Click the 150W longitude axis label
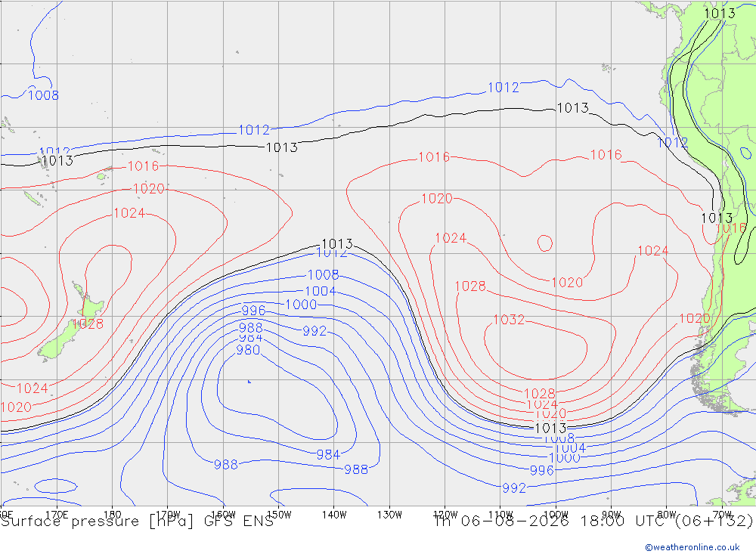Viewport: 756px width, 554px height. pyautogui.click(x=279, y=515)
